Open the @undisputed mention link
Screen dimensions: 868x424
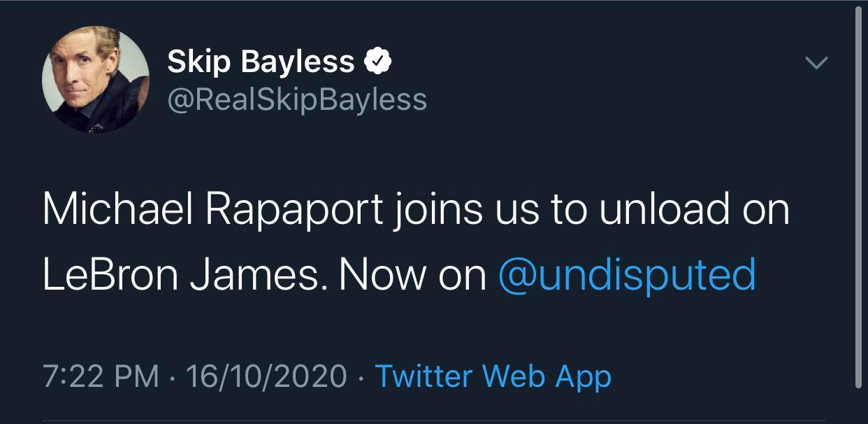pyautogui.click(x=627, y=275)
